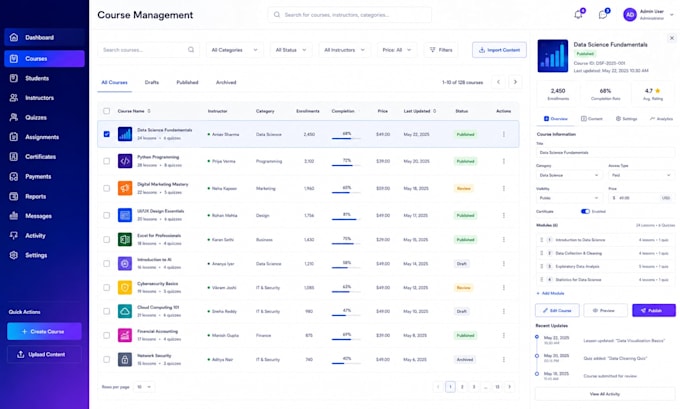680x409 pixels.
Task: Open the Price: All dropdown
Action: (397, 50)
